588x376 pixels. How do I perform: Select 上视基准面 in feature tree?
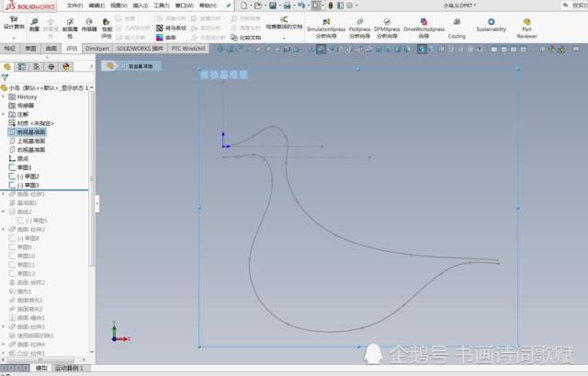27,141
